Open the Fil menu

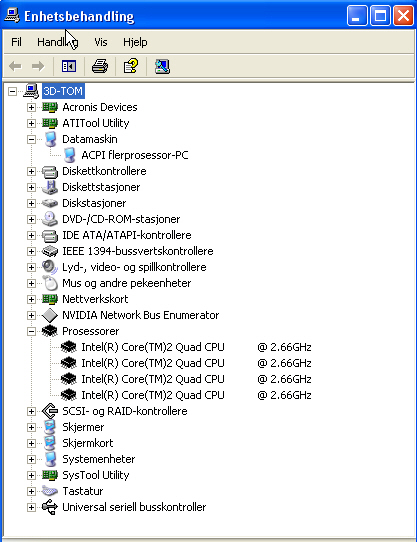[16, 42]
